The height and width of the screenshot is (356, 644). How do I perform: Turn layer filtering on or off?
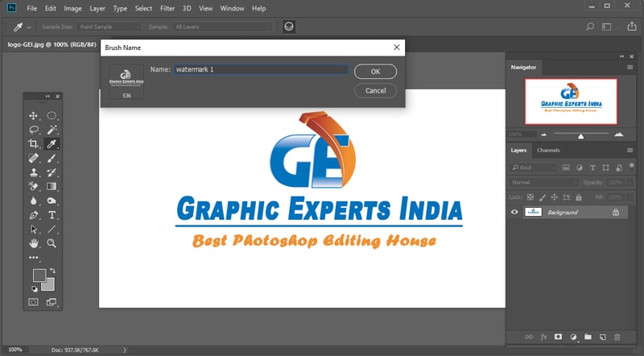[632, 166]
